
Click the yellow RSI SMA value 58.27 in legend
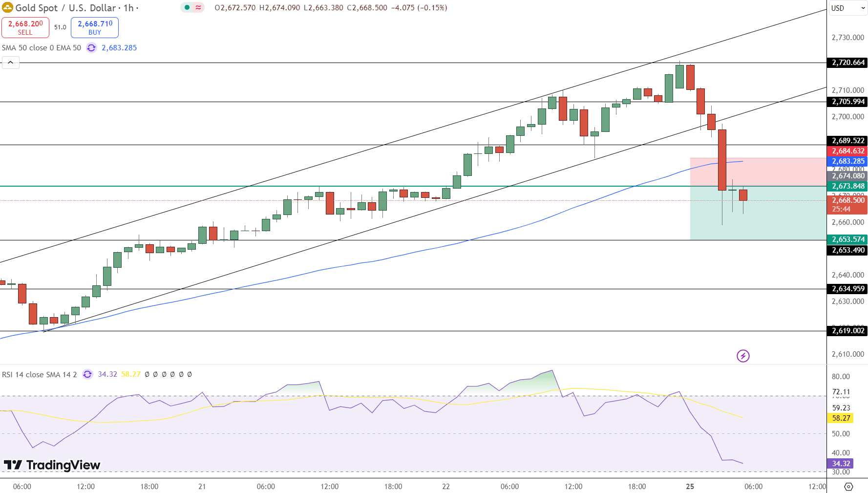(131, 374)
